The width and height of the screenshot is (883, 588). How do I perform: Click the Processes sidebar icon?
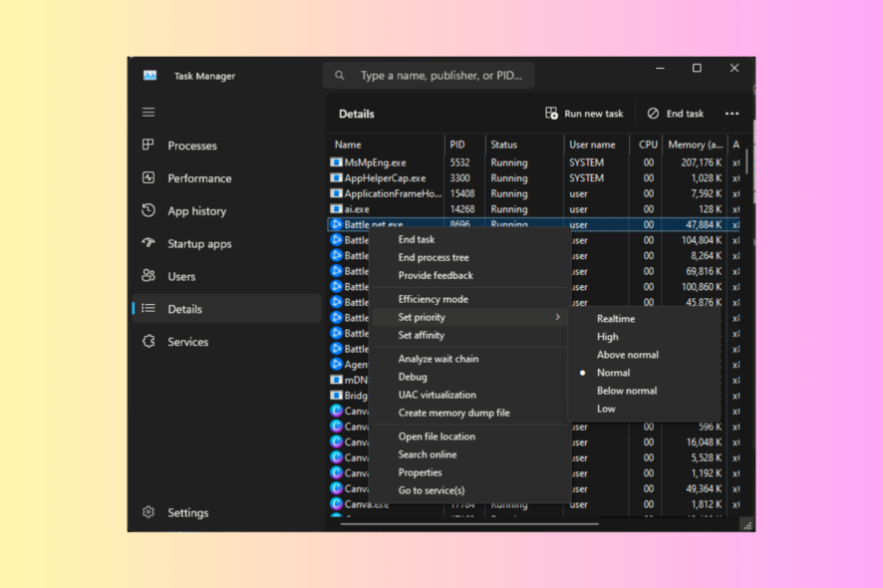(x=148, y=145)
